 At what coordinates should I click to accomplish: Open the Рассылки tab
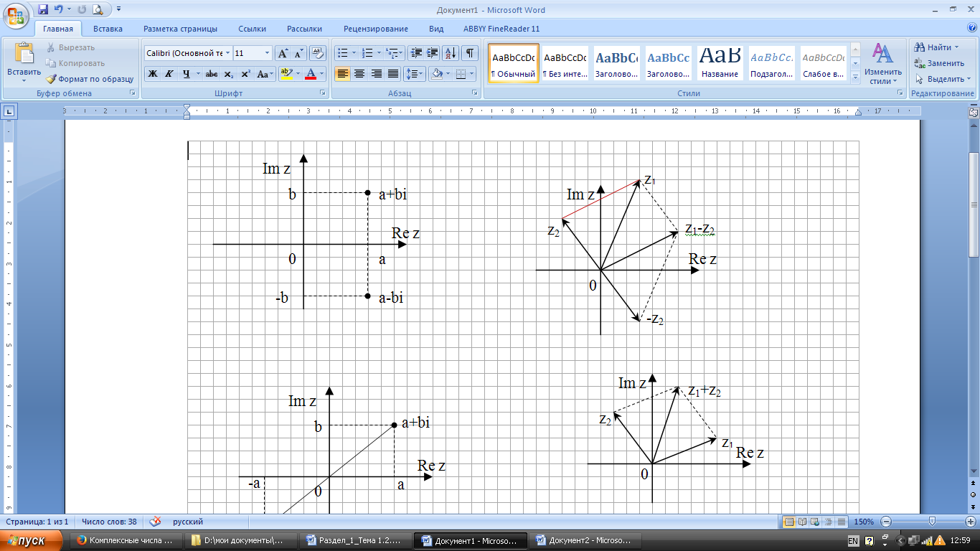pos(304,29)
